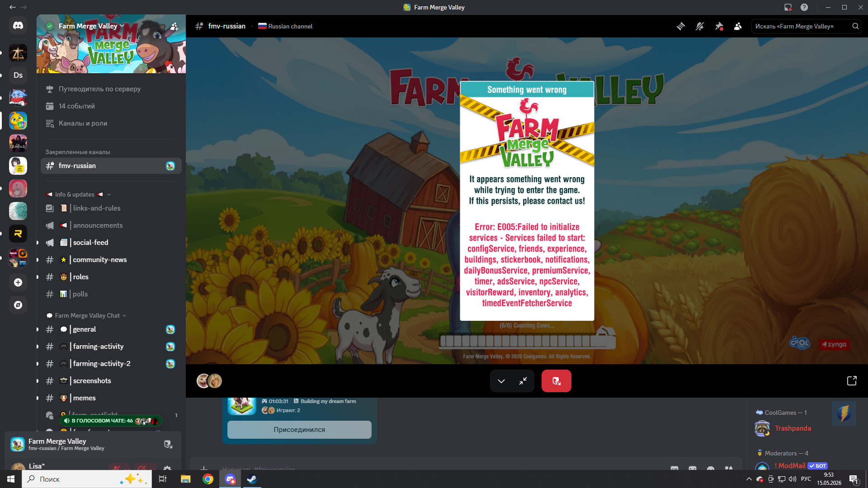This screenshot has width=868, height=488.
Task: Open the yellow R server icon
Action: (x=18, y=234)
